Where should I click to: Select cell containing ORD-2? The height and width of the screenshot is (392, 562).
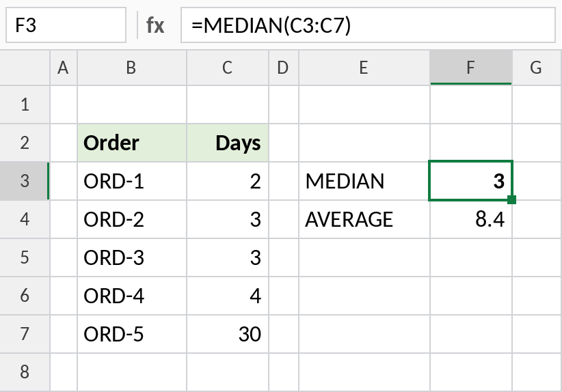point(132,219)
